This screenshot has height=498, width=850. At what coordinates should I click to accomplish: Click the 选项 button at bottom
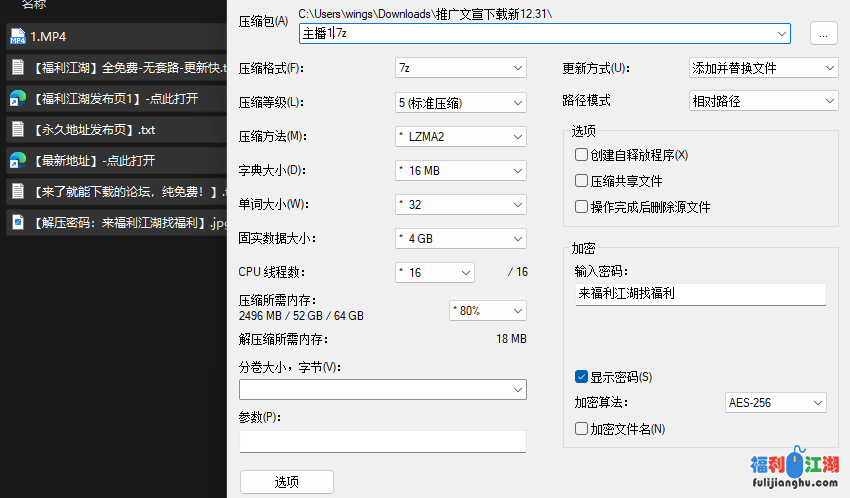coord(286,482)
